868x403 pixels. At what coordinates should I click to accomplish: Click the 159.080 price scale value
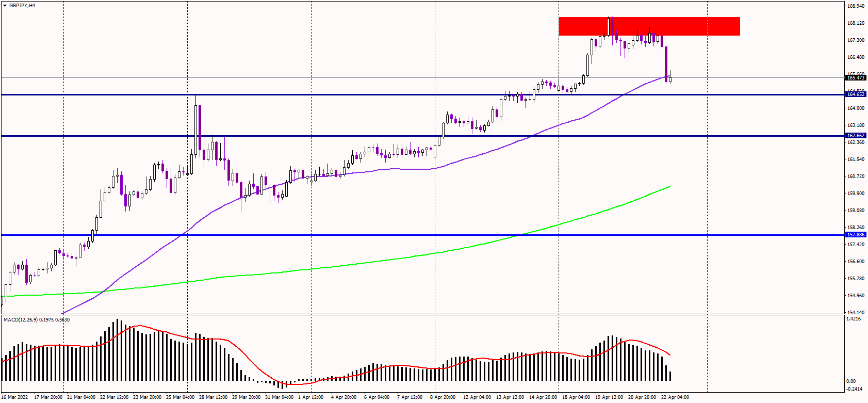click(856, 211)
